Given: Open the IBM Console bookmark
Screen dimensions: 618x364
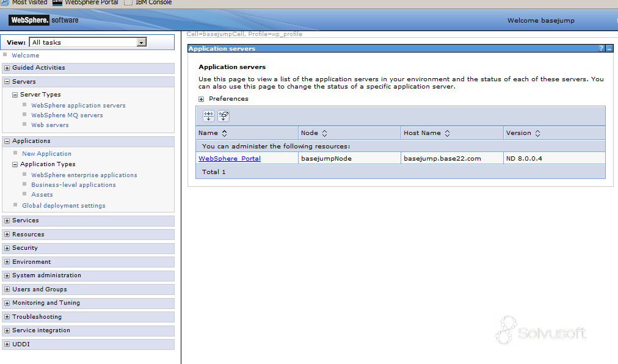Looking at the screenshot, I should (x=148, y=3).
